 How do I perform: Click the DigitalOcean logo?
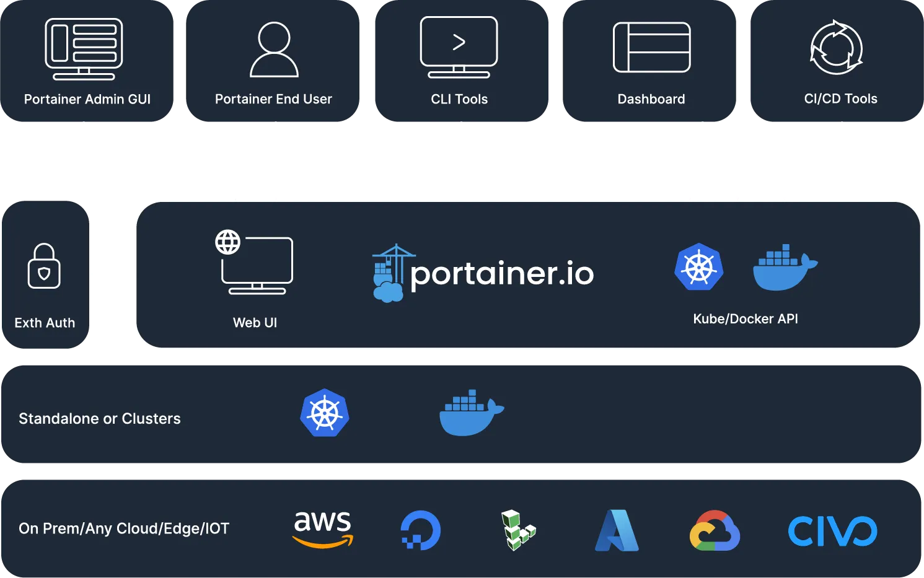(x=421, y=530)
